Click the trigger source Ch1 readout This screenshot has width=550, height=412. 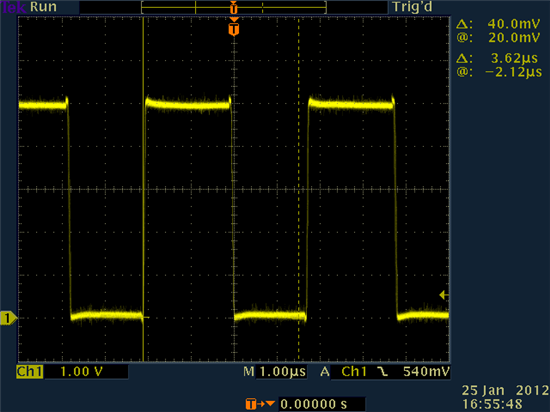(354, 372)
